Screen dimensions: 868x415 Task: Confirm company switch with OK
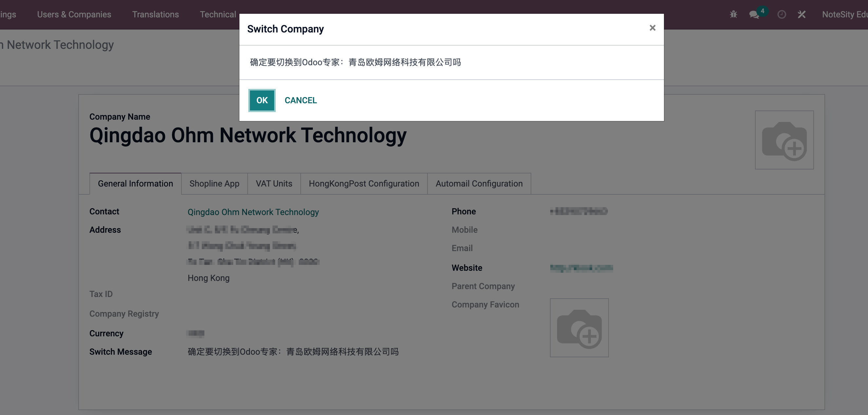[262, 100]
